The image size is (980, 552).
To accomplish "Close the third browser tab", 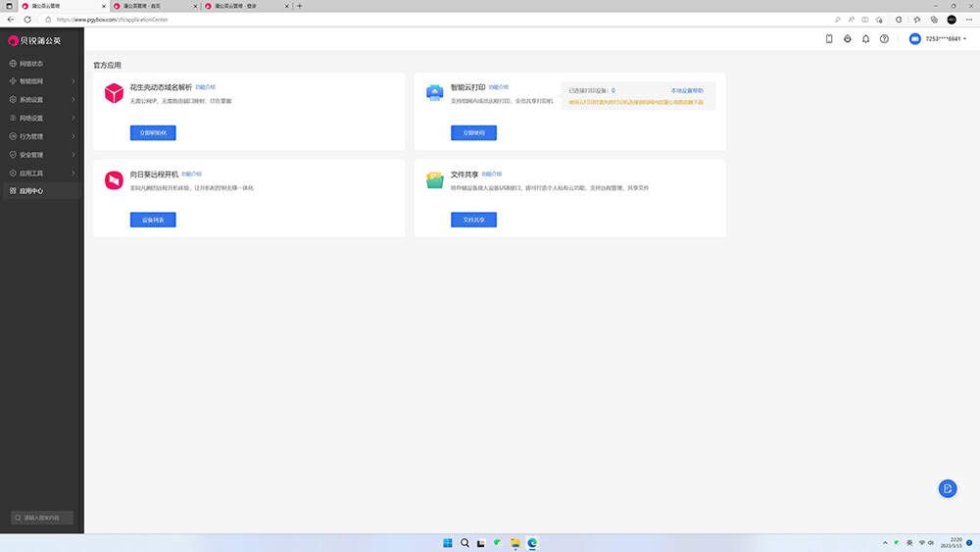I will tap(286, 6).
